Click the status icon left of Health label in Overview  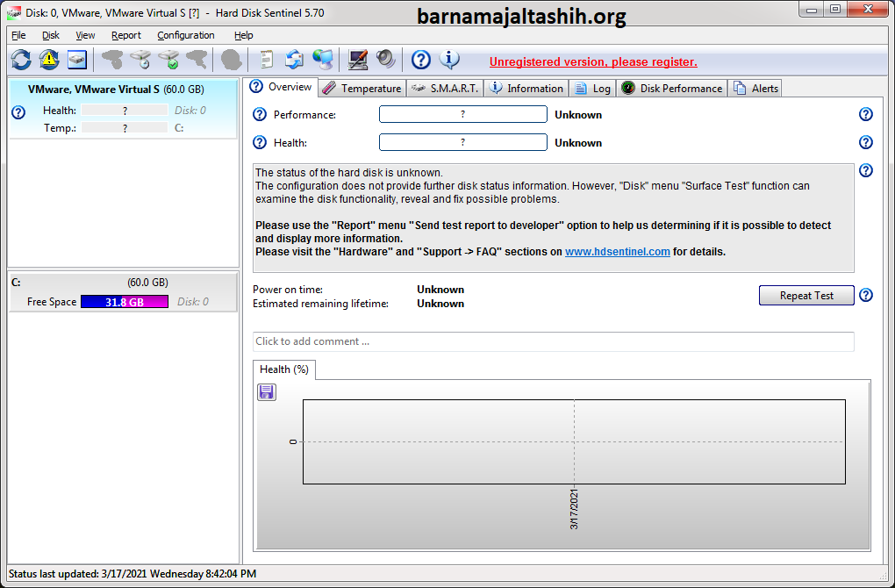[x=260, y=142]
